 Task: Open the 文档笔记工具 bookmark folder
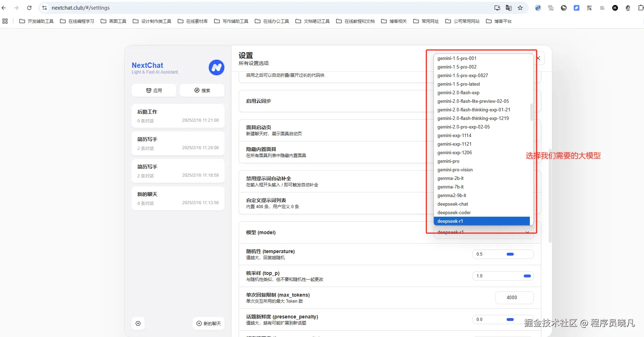[x=313, y=21]
